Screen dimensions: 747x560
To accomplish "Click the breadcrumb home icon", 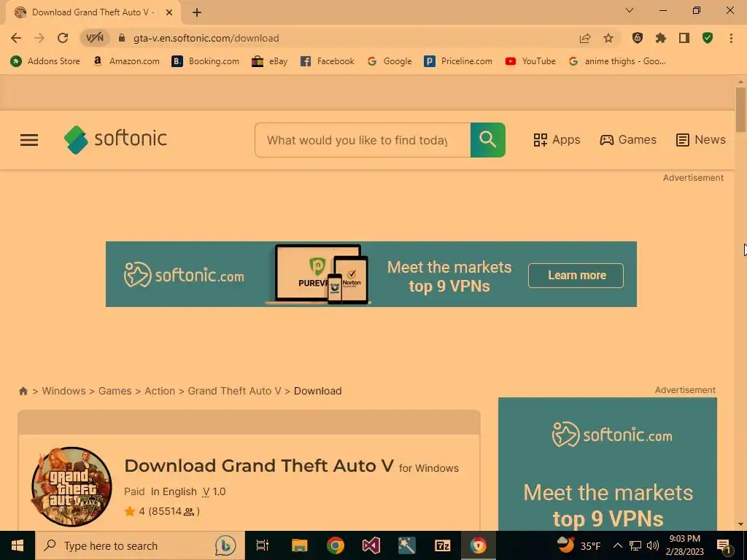I will tap(23, 391).
